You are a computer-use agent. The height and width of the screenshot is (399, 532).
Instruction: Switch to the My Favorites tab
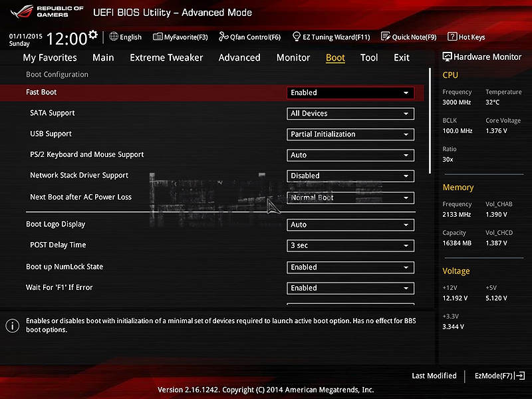pos(50,58)
